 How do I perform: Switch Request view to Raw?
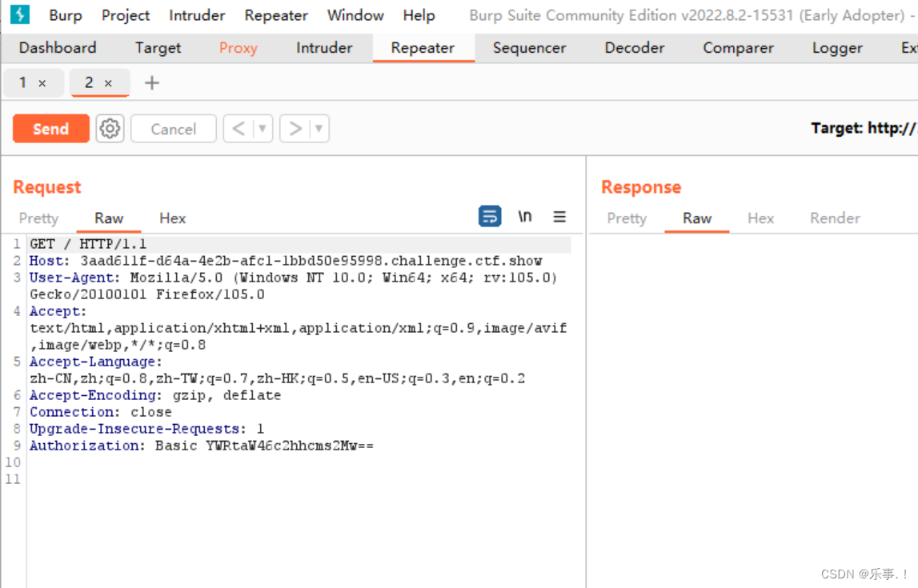point(109,218)
